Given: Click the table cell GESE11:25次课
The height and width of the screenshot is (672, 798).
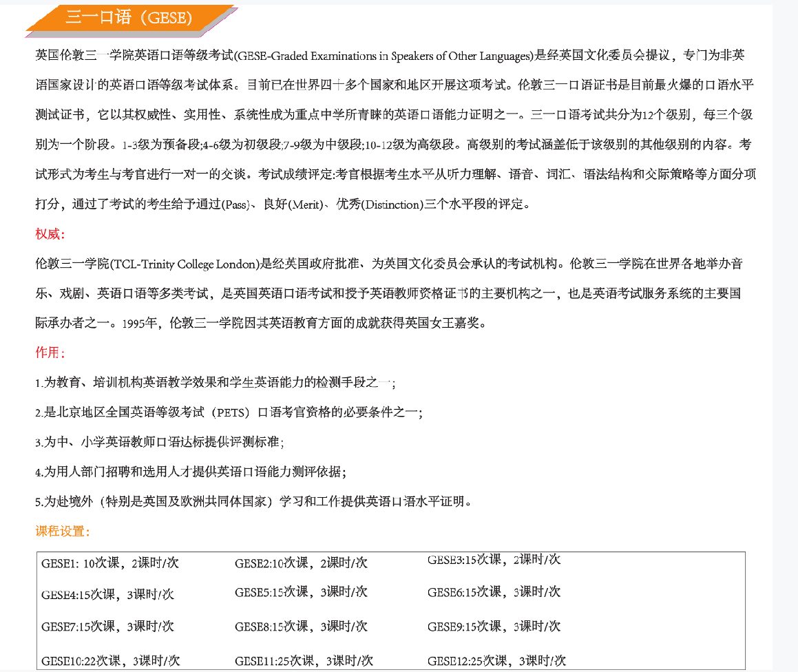Looking at the screenshot, I should (x=304, y=661).
